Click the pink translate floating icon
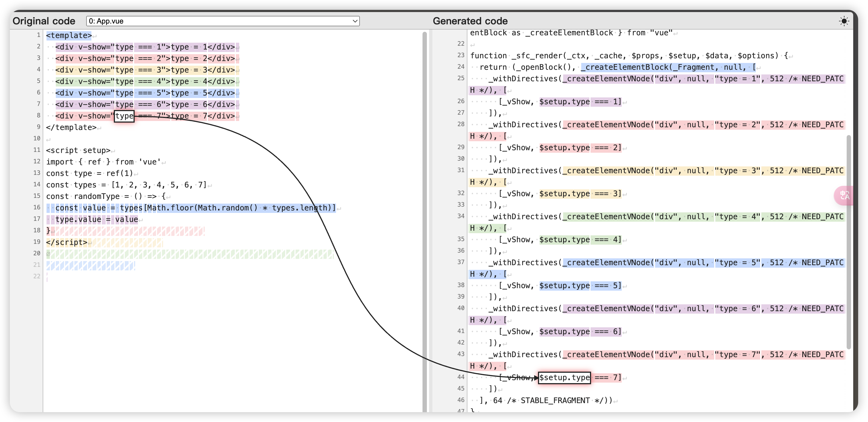This screenshot has height=422, width=868. click(844, 195)
